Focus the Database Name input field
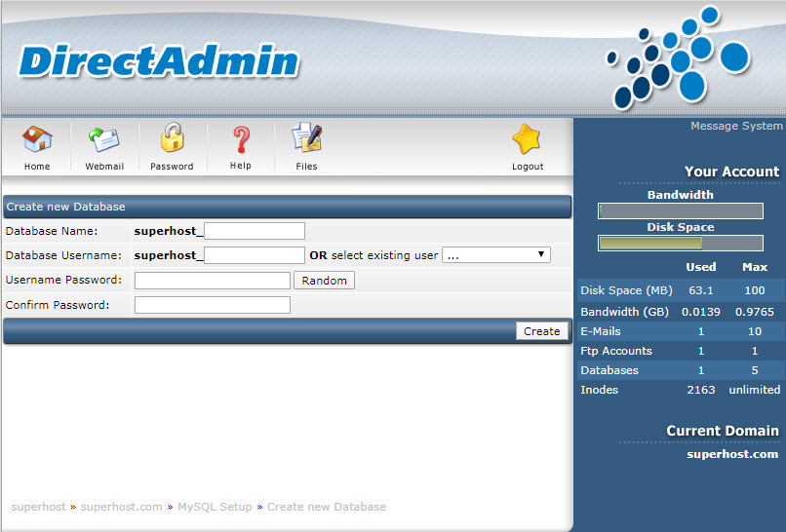 click(x=254, y=231)
